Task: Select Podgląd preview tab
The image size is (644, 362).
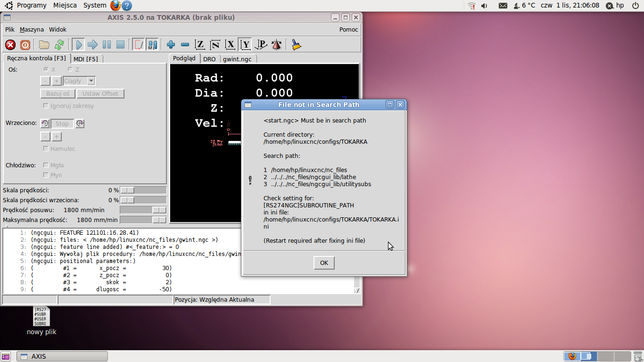Action: pyautogui.click(x=184, y=58)
